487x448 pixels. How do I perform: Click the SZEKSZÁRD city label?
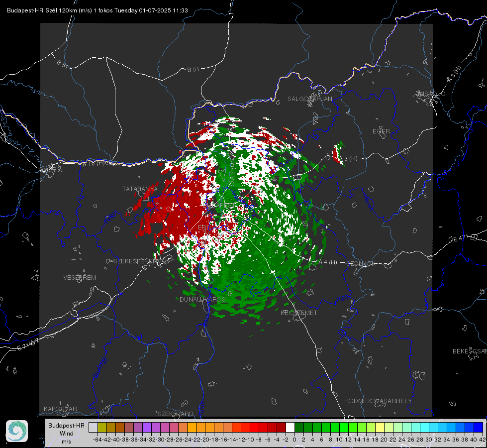[176, 414]
